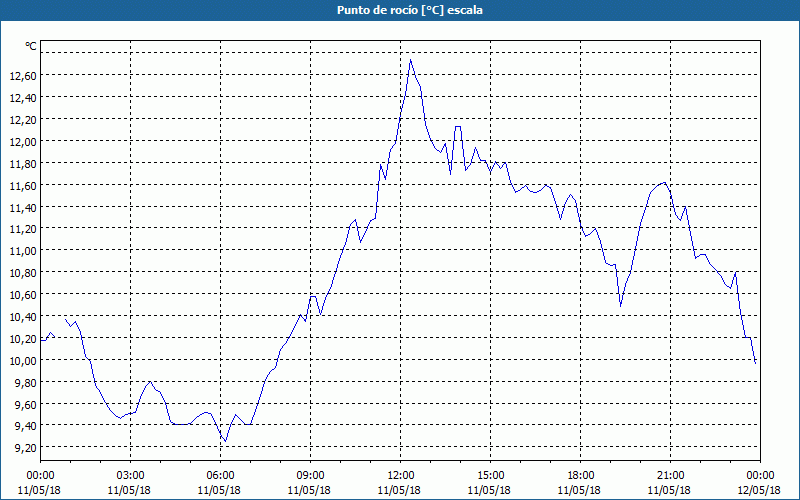The image size is (800, 500).
Task: Click the 9,40 axis value
Action: (x=26, y=426)
